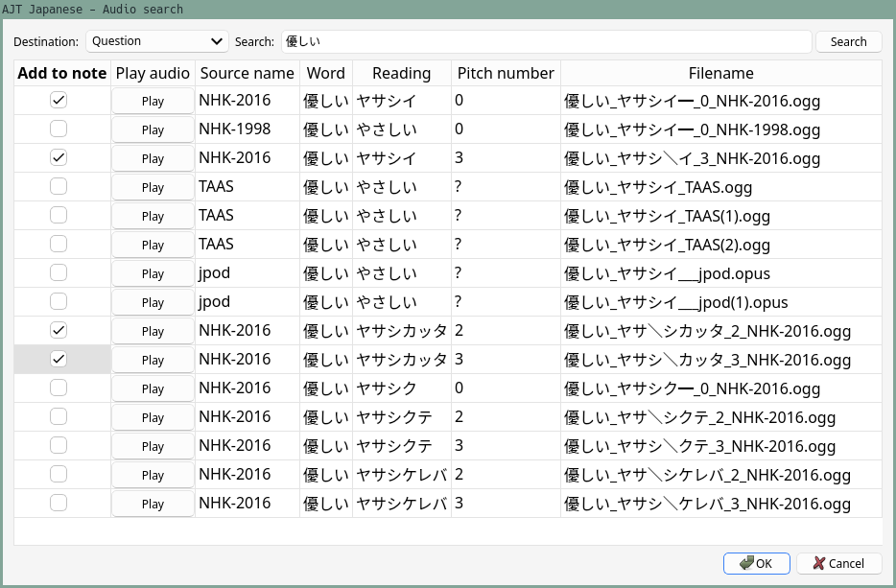This screenshot has width=896, height=588.
Task: Play the ヤサシクレバ pitch 3 recording
Action: click(x=152, y=503)
